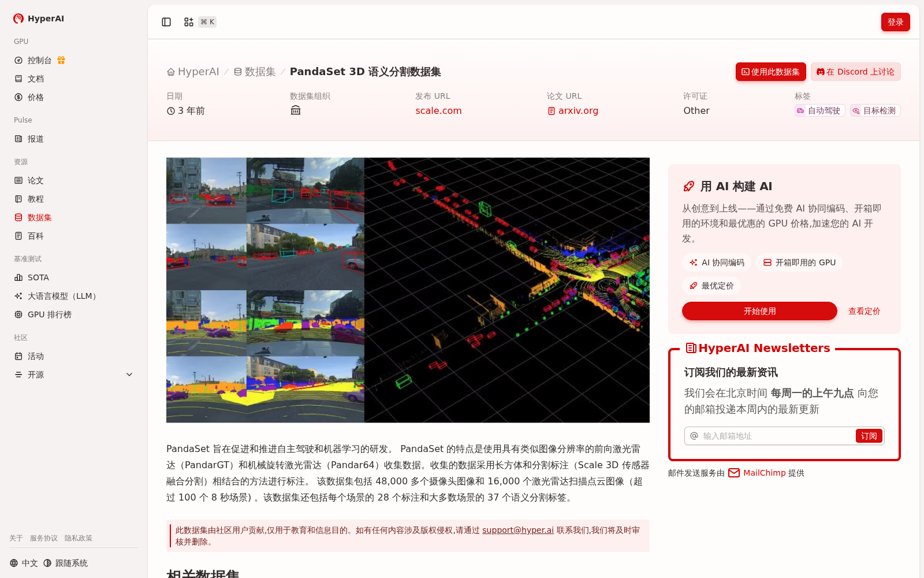
Task: Click the 百科 sidebar icon
Action: [x=18, y=236]
